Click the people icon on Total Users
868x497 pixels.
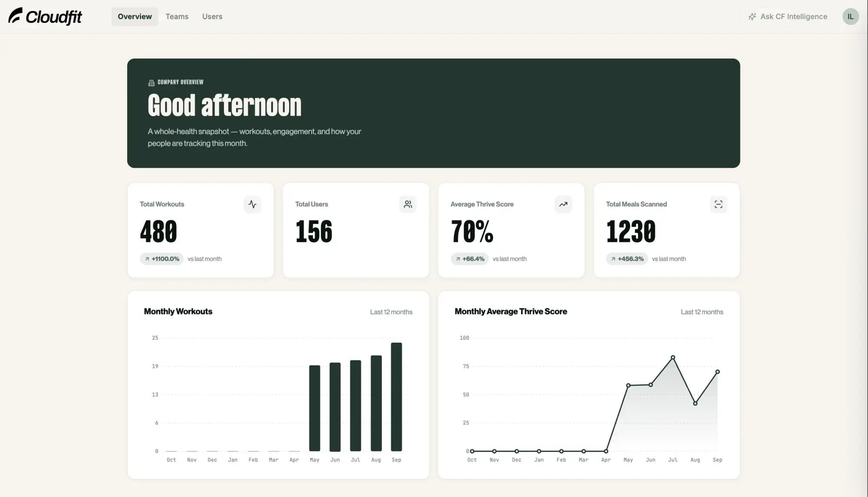point(408,204)
